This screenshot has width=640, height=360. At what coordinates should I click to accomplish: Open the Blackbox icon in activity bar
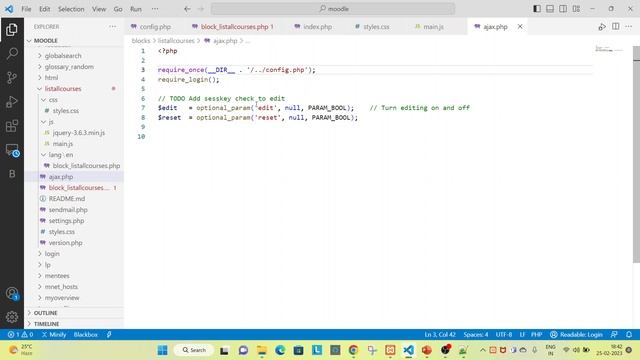coord(12,174)
